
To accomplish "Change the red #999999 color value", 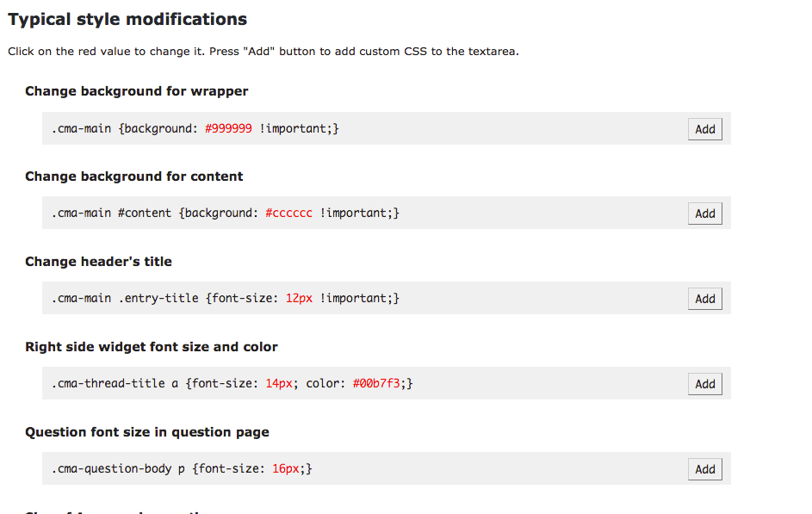I will (228, 128).
